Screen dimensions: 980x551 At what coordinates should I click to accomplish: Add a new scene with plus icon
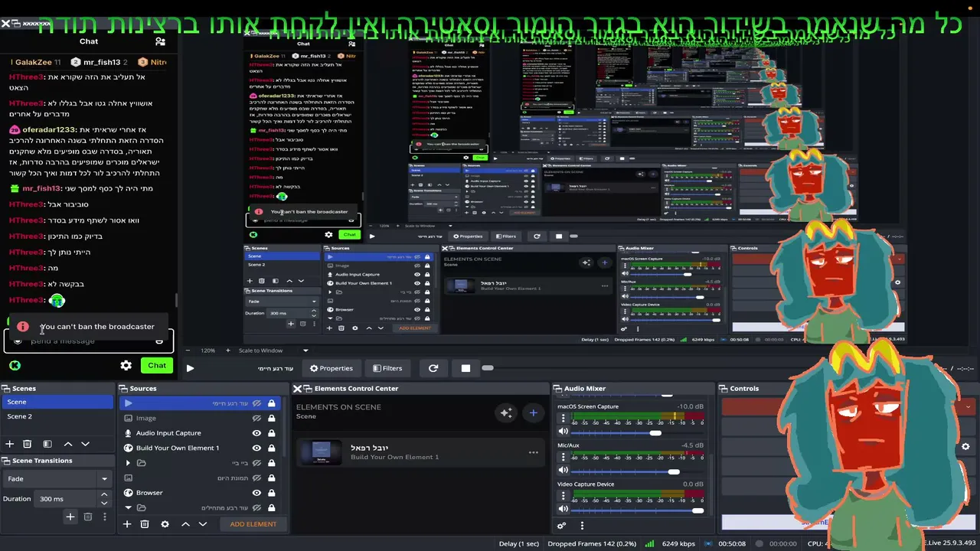(x=10, y=444)
